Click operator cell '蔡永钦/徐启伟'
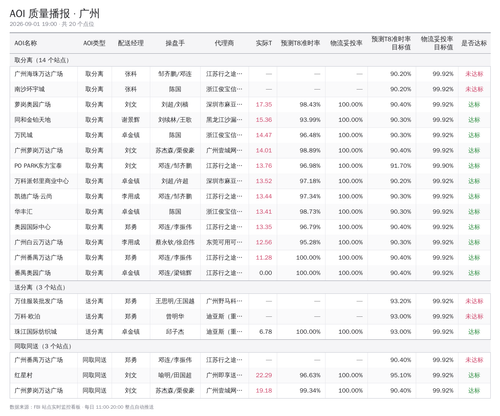Screen dimensions: 500x416 point(175,243)
